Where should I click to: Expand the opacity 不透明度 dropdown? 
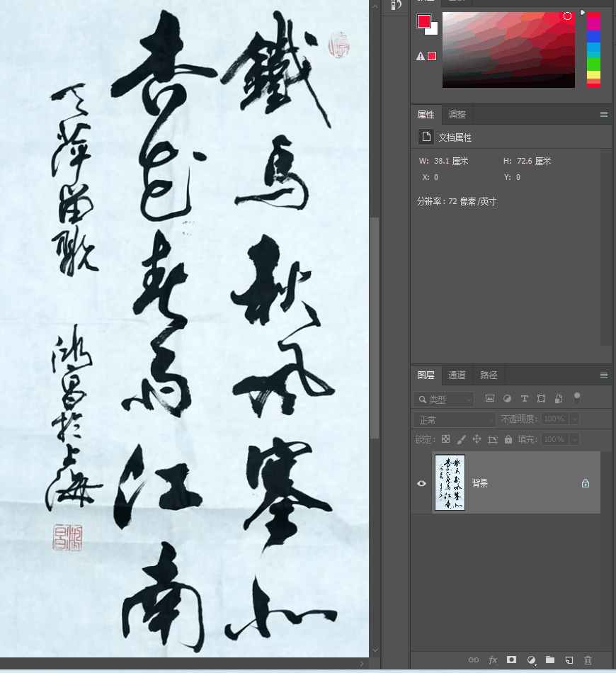point(574,419)
